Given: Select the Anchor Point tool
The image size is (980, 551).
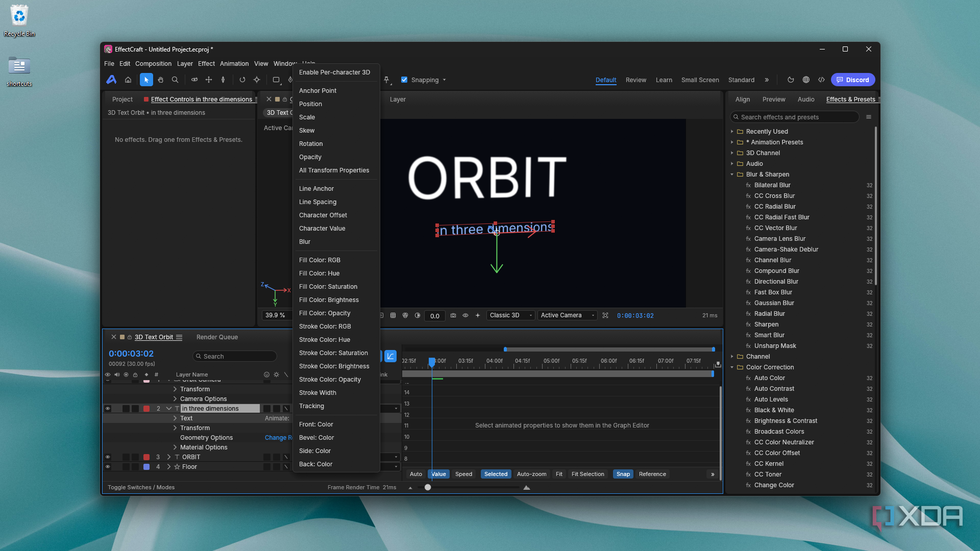Looking at the screenshot, I should click(x=257, y=80).
